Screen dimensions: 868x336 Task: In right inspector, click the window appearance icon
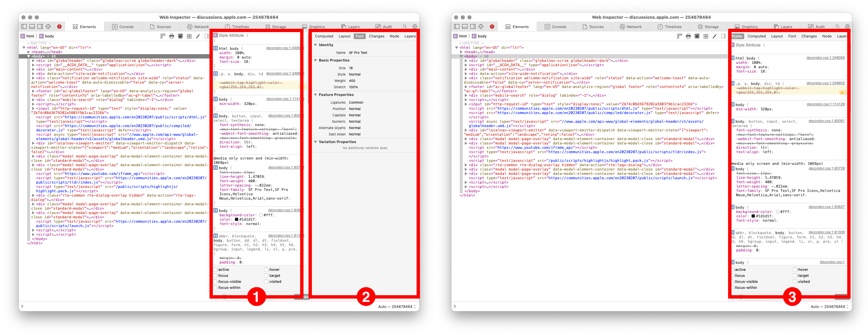[x=697, y=36]
